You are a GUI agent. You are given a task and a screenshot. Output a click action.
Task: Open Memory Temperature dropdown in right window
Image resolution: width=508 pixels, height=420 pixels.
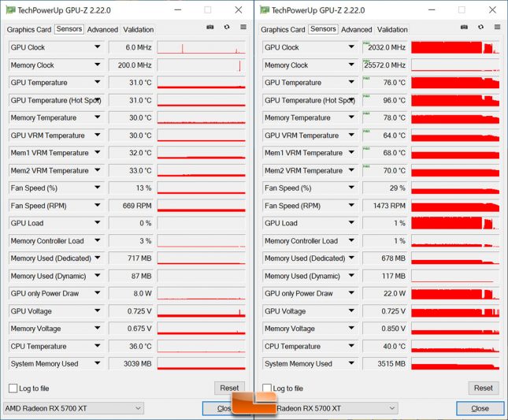[351, 117]
